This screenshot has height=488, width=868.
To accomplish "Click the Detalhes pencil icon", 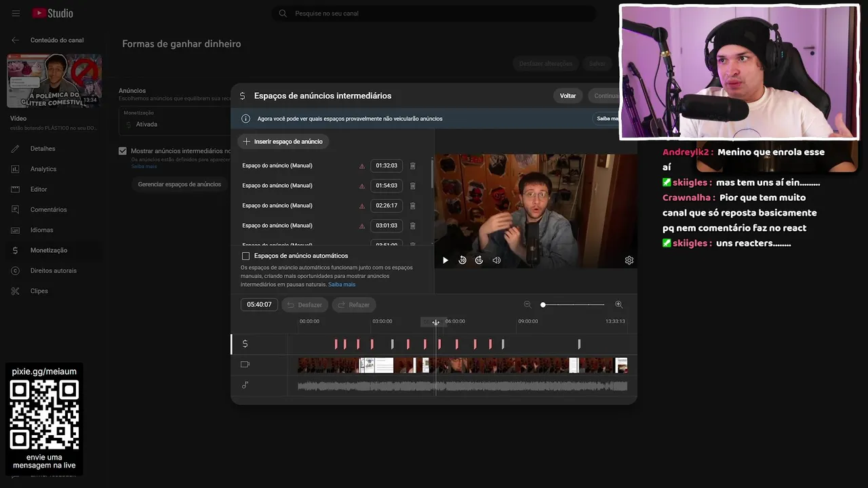I will 15,148.
